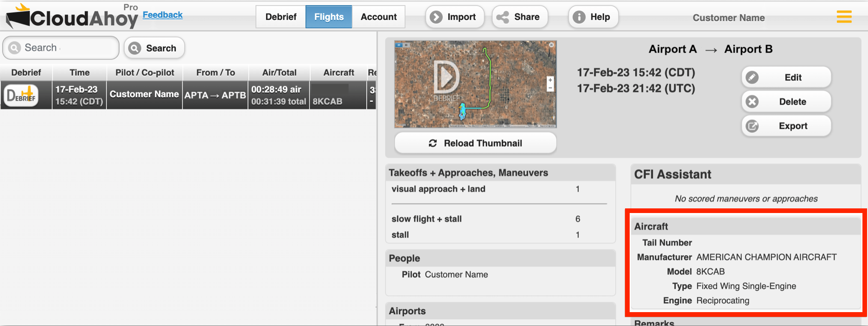This screenshot has height=326, width=868.
Task: Click the Help info icon
Action: click(x=579, y=17)
